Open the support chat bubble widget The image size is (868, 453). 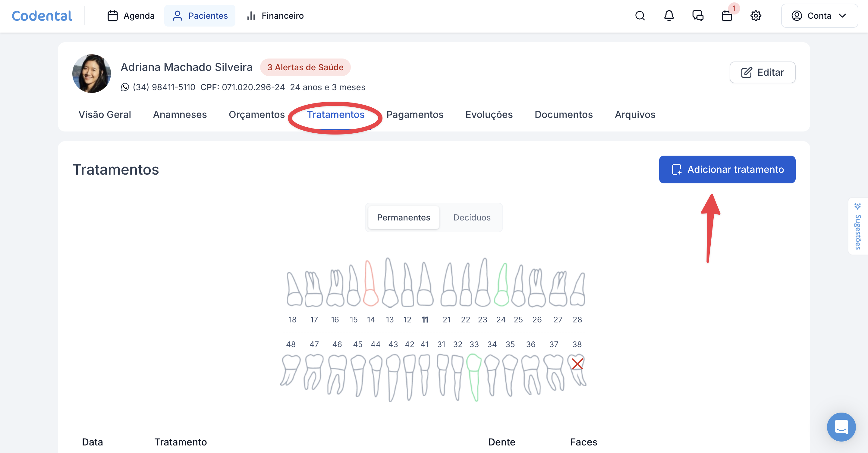[841, 427]
